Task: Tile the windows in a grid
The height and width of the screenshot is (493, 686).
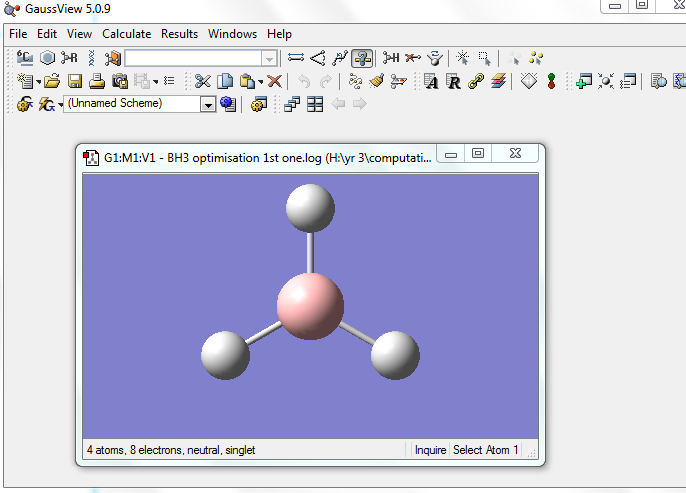Action: pos(315,104)
